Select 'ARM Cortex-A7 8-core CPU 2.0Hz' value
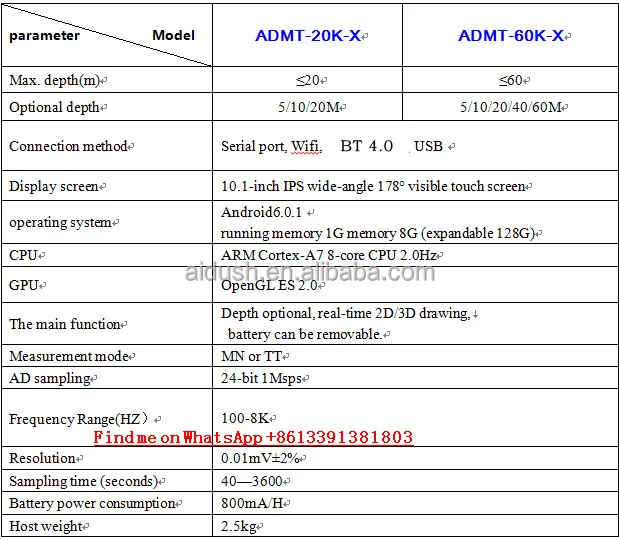The image size is (619, 540). tap(329, 255)
